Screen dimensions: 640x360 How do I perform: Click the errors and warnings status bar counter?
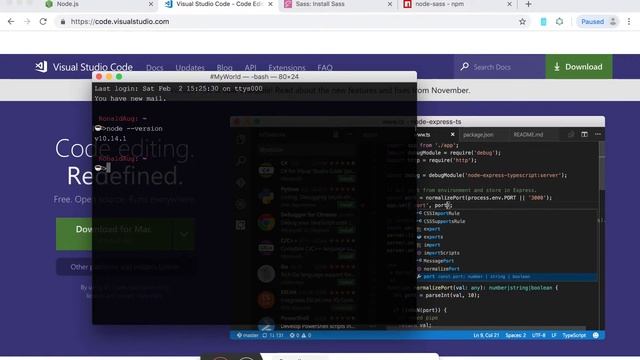(300, 336)
